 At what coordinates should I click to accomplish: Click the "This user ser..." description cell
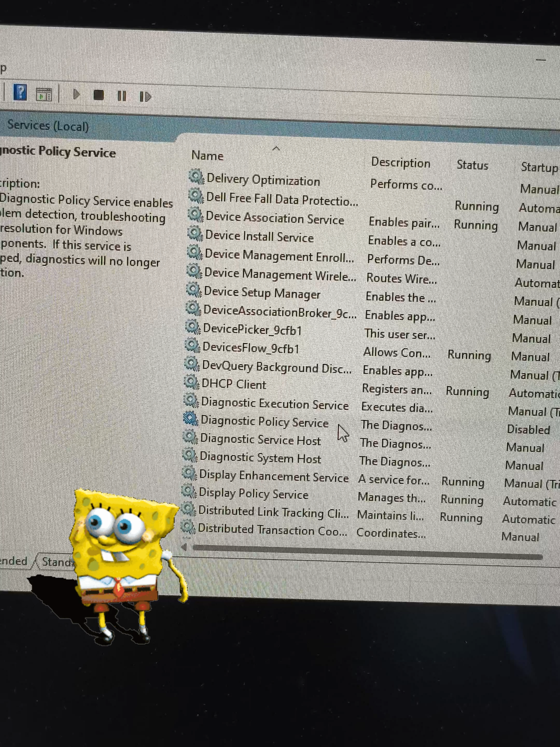pos(400,334)
